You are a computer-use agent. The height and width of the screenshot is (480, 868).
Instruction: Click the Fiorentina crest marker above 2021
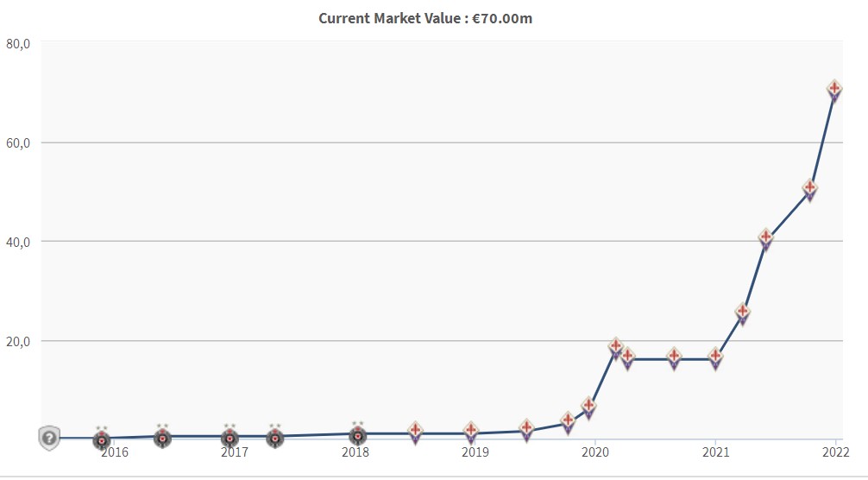(x=715, y=357)
